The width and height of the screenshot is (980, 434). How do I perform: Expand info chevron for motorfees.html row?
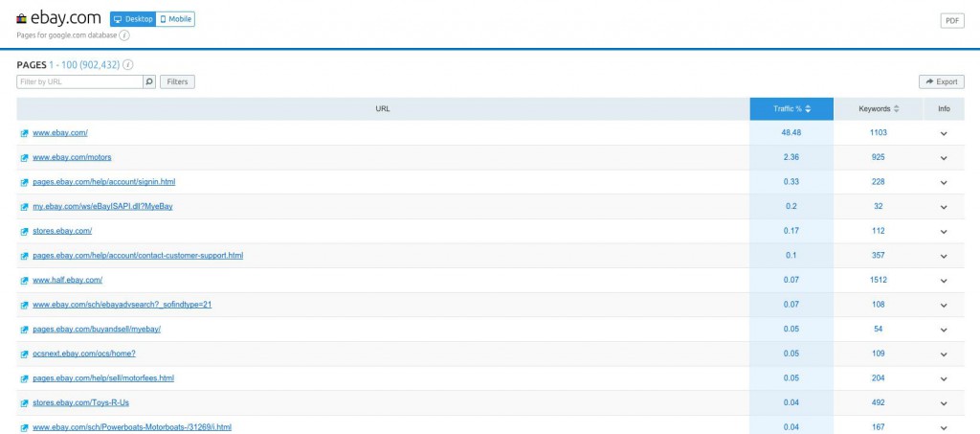point(943,379)
